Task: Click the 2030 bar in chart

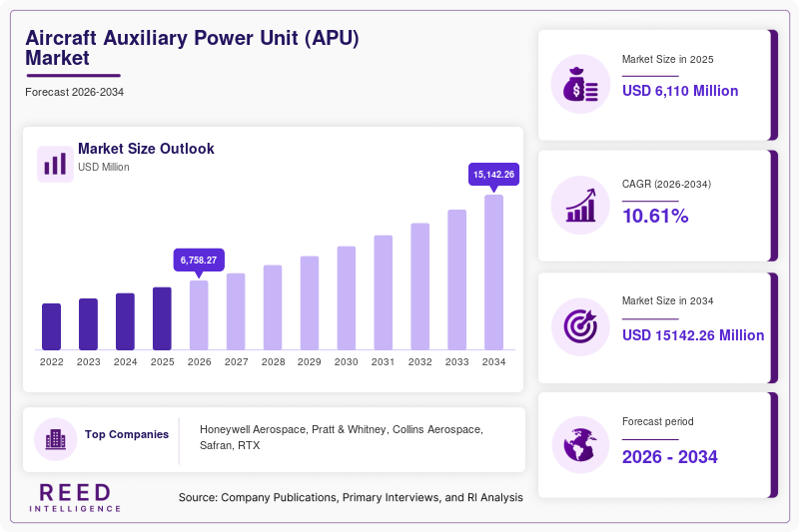Action: (x=347, y=298)
